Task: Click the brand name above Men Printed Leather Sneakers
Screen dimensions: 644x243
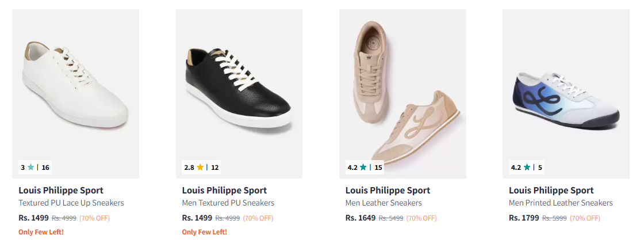Action: coord(551,190)
